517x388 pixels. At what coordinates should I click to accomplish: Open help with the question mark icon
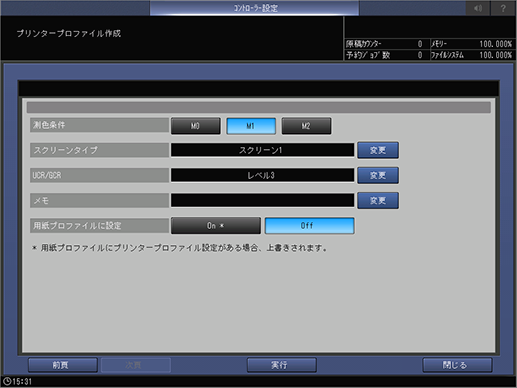tap(503, 8)
